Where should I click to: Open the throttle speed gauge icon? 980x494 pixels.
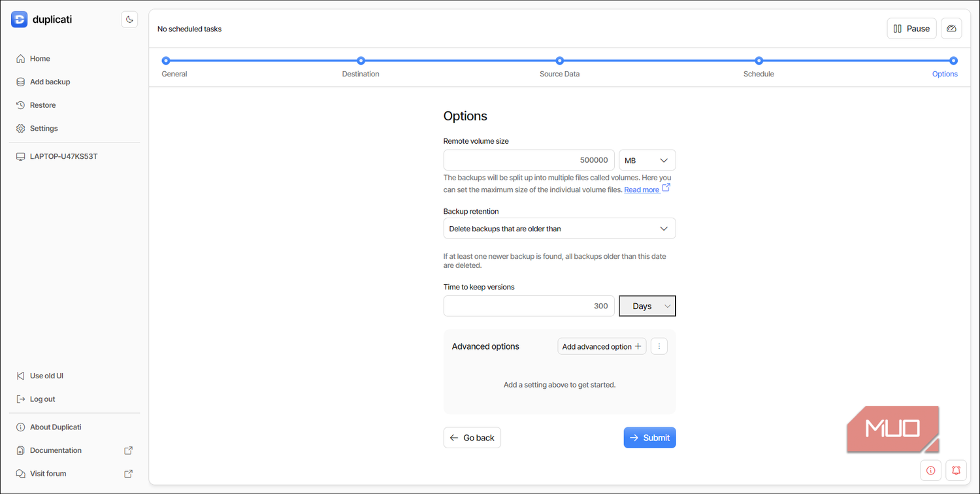coord(951,29)
